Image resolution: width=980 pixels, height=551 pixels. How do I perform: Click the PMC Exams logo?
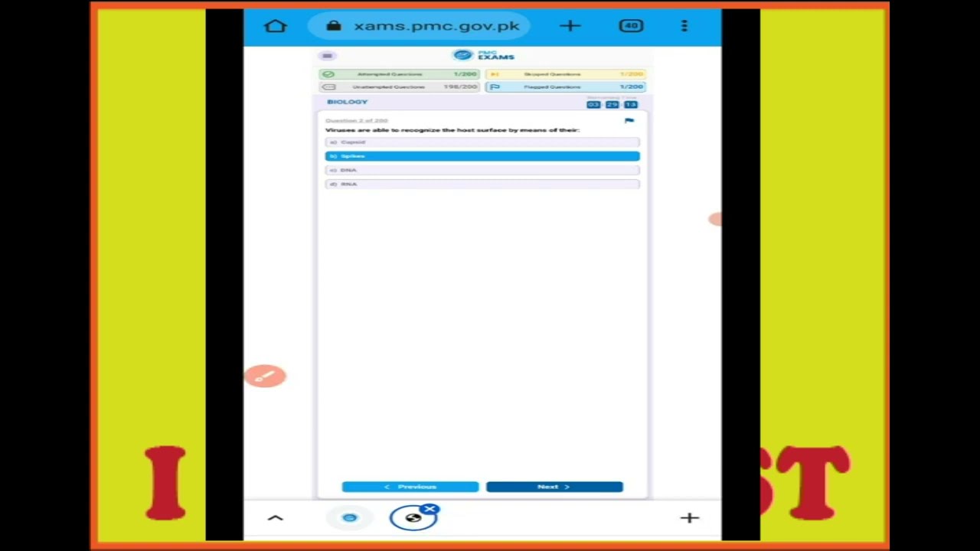tap(483, 56)
